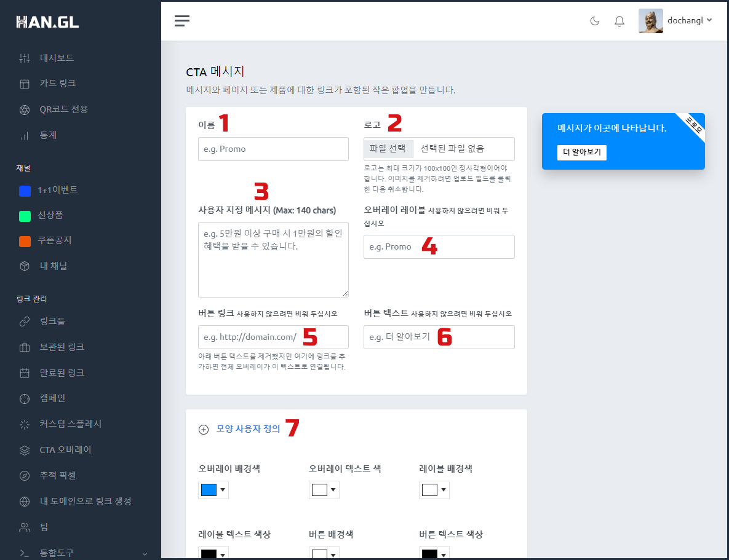The height and width of the screenshot is (560, 729).
Task: Open the 링크들 menu item
Action: tap(52, 321)
